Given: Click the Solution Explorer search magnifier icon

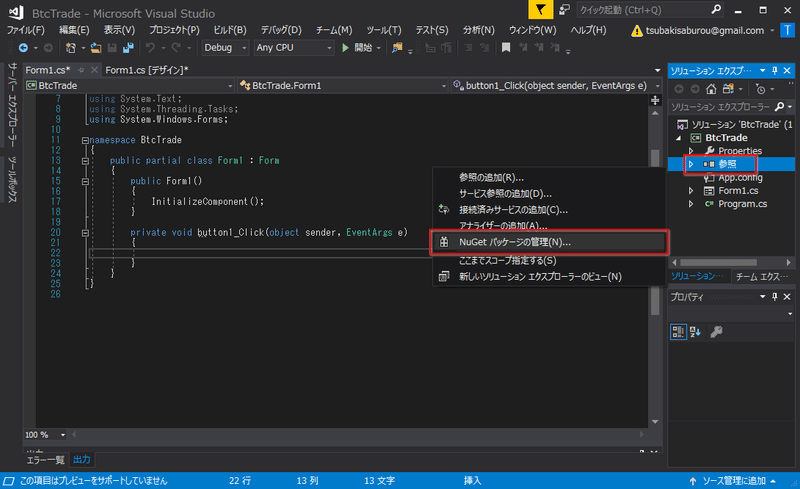Looking at the screenshot, I should [779, 107].
